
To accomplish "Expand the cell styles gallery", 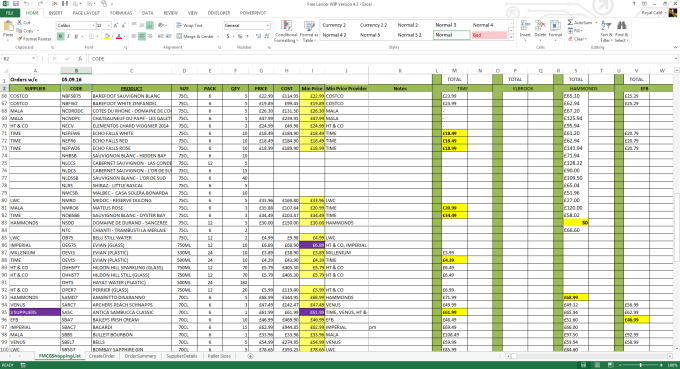I will (511, 38).
